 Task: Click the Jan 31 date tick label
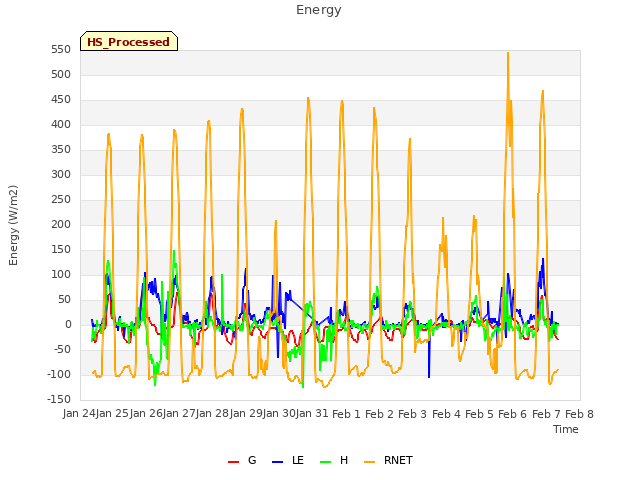click(x=312, y=414)
